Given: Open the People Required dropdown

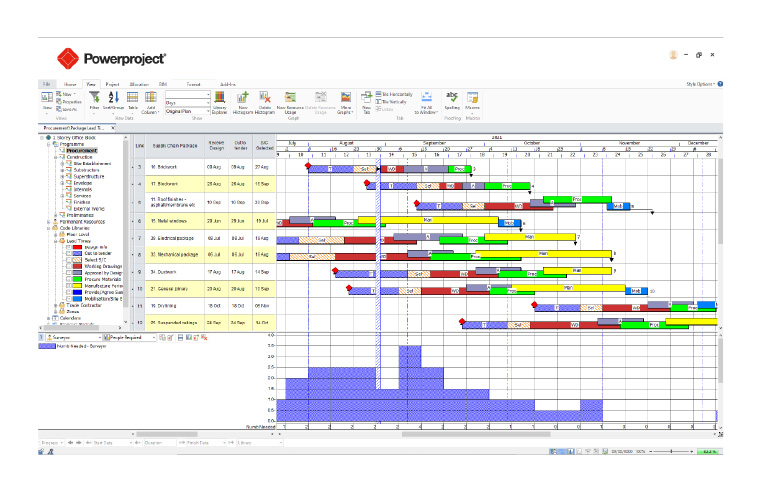Looking at the screenshot, I should click(153, 338).
